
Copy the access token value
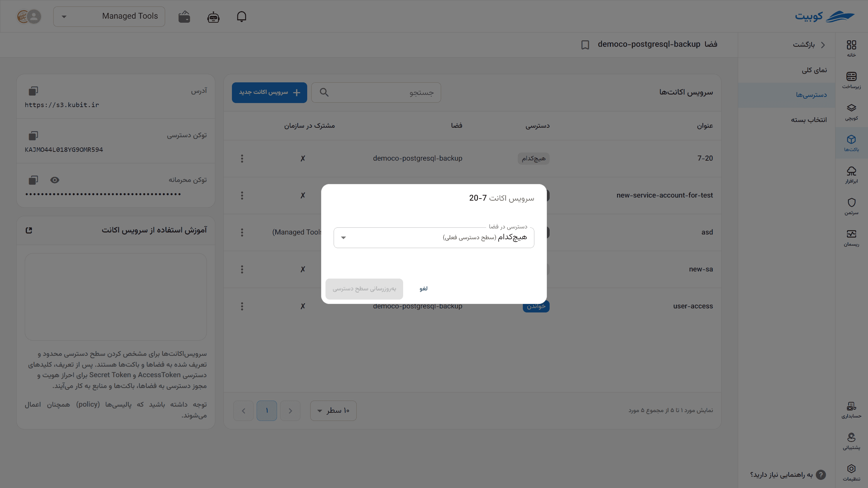[x=33, y=136]
